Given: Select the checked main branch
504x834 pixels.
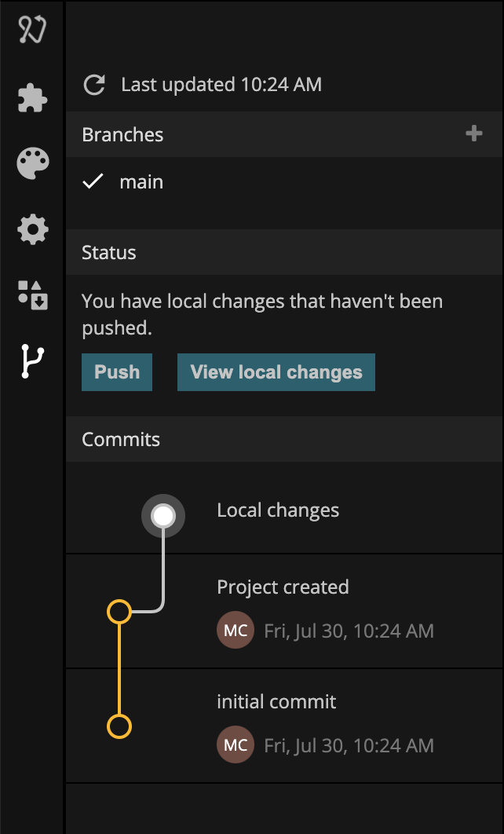Looking at the screenshot, I should pos(284,182).
